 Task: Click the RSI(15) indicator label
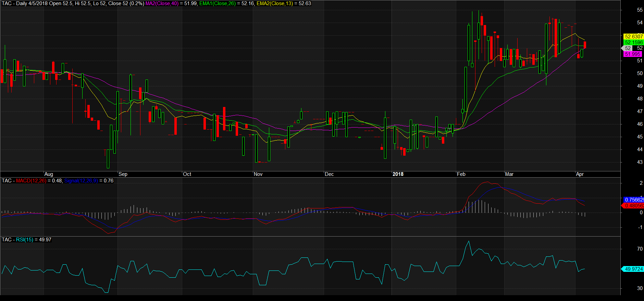click(25, 240)
